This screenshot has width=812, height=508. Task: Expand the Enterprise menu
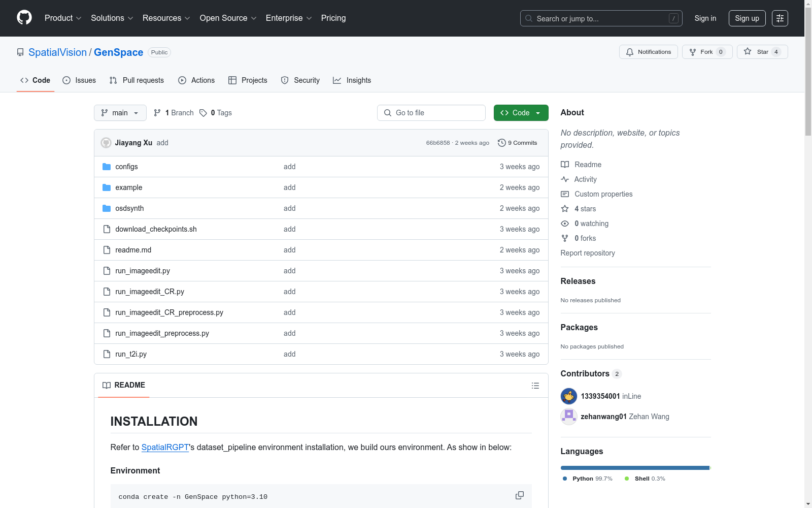click(x=289, y=18)
